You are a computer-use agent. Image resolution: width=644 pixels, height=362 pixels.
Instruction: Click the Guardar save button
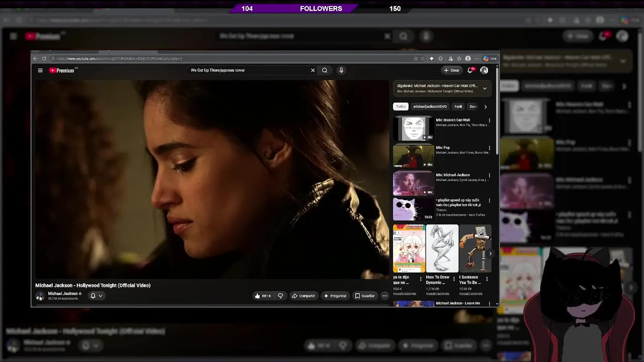click(x=365, y=296)
